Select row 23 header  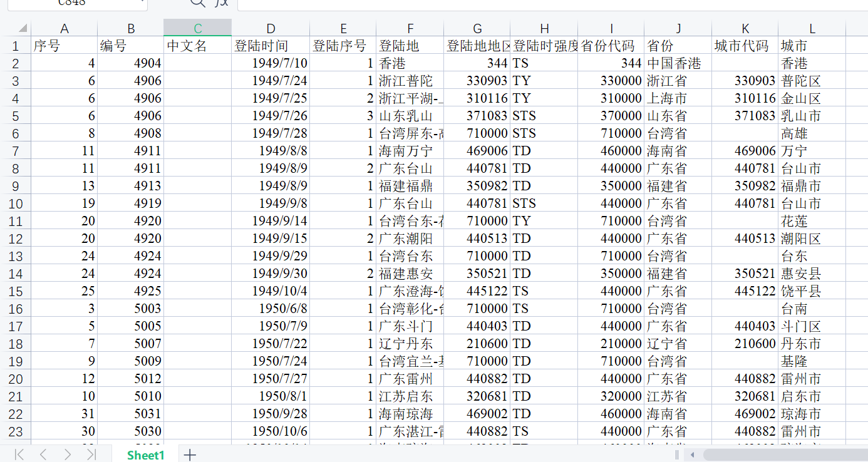[16, 431]
